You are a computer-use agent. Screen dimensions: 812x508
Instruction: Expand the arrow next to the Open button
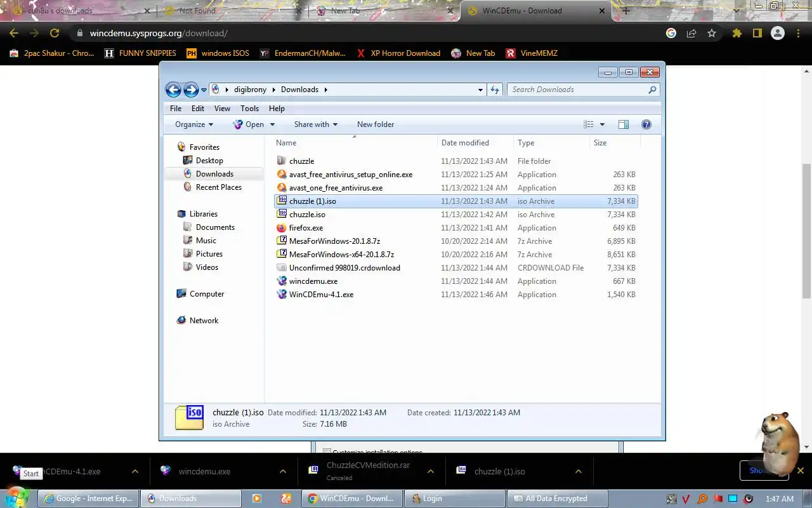(272, 124)
